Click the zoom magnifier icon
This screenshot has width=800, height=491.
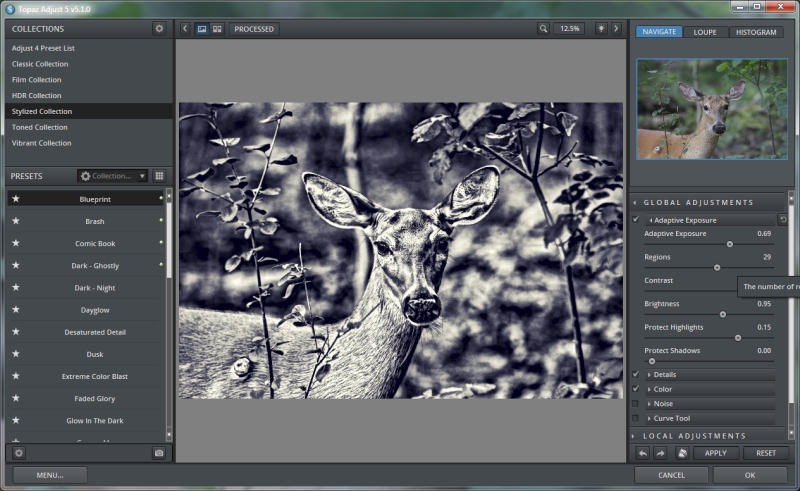click(x=543, y=29)
